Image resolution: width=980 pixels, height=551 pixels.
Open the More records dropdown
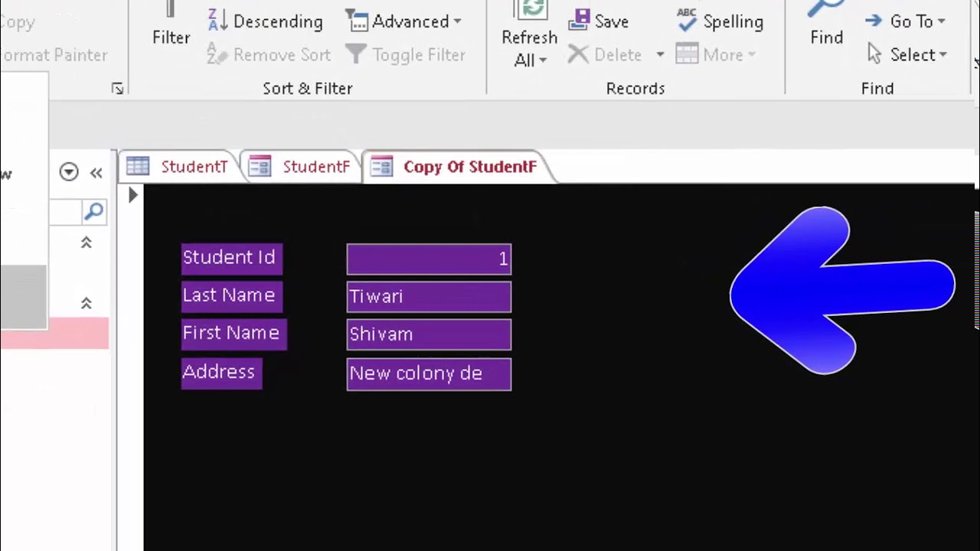(717, 55)
